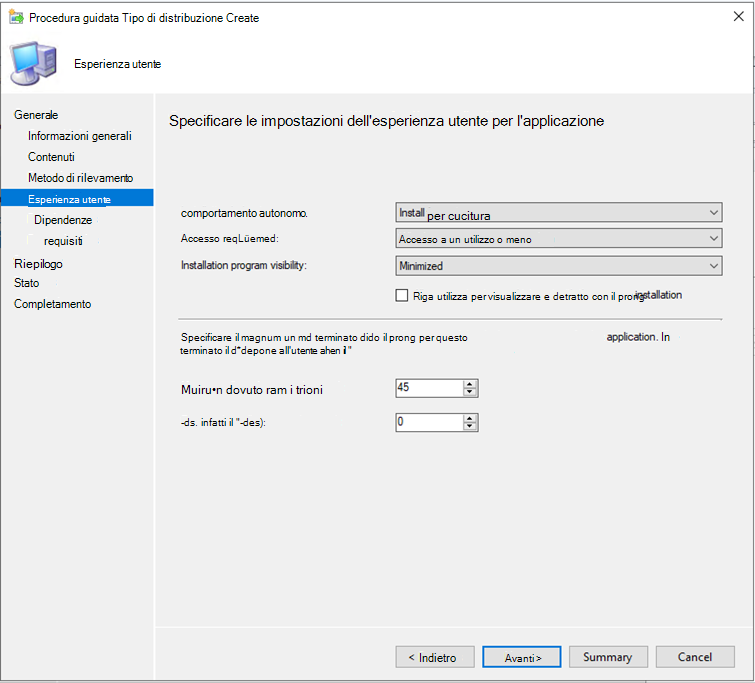Open the Installation program visibility dropdown
The image size is (755, 683).
[559, 266]
